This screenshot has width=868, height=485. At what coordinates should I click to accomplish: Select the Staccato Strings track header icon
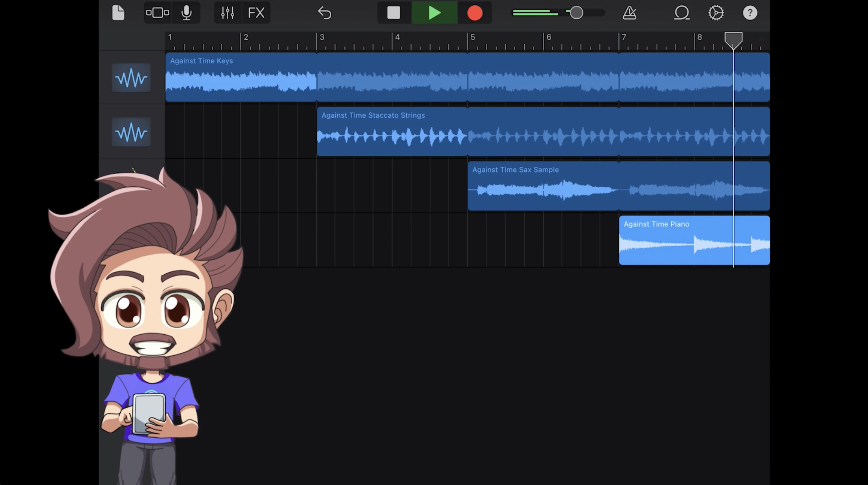pos(131,132)
